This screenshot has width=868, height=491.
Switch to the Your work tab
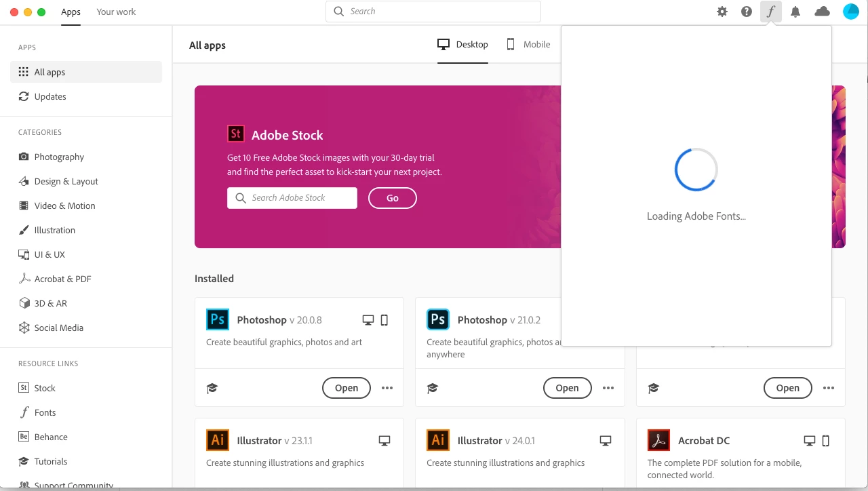click(116, 12)
